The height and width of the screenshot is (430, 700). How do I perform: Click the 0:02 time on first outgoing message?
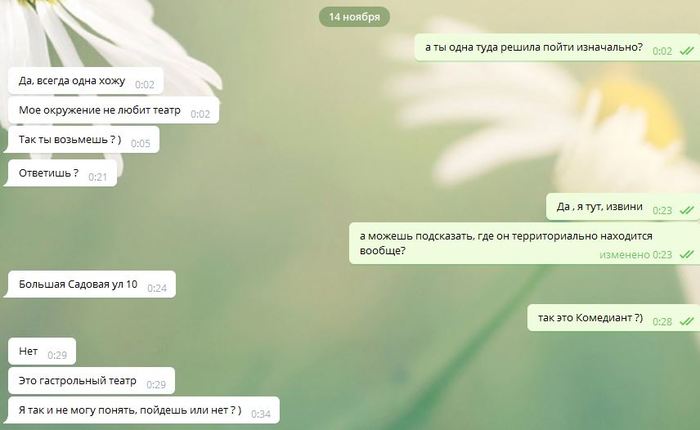point(662,51)
